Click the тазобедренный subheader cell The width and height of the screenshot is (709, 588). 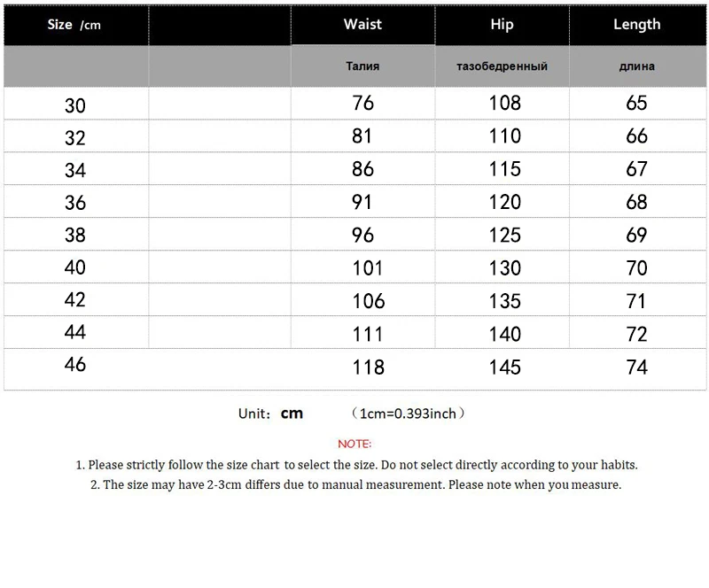502,66
